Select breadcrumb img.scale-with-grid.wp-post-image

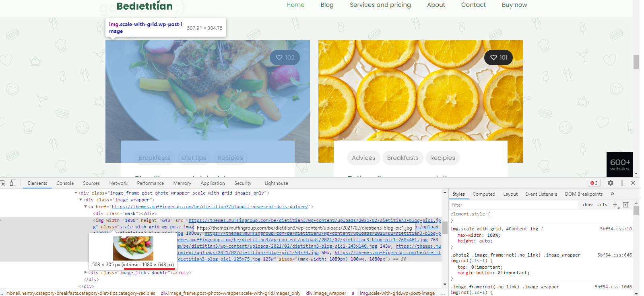397,293
